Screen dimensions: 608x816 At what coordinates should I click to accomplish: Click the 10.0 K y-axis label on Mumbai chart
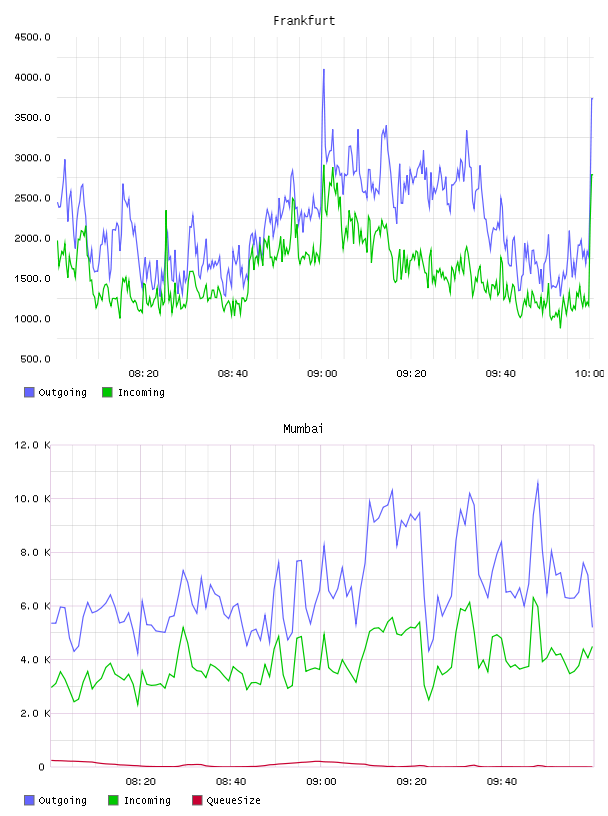(32, 499)
